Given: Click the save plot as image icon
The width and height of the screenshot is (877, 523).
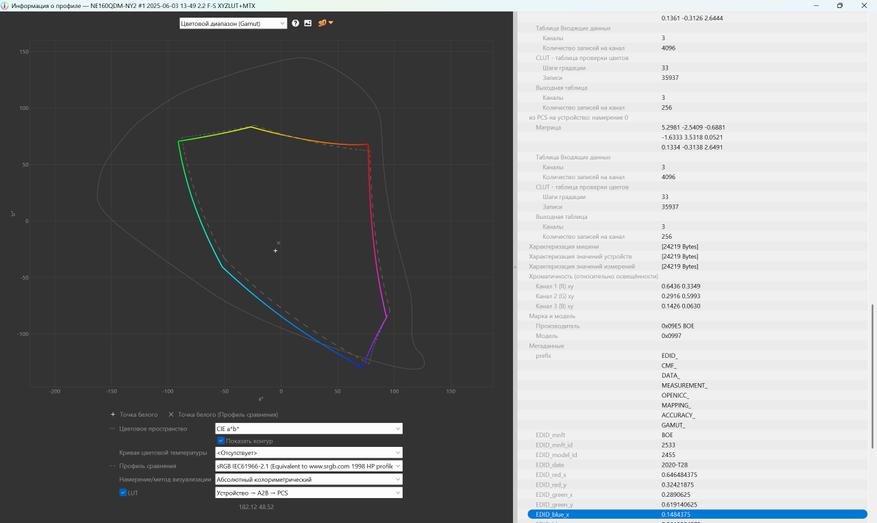Looking at the screenshot, I should (x=308, y=23).
